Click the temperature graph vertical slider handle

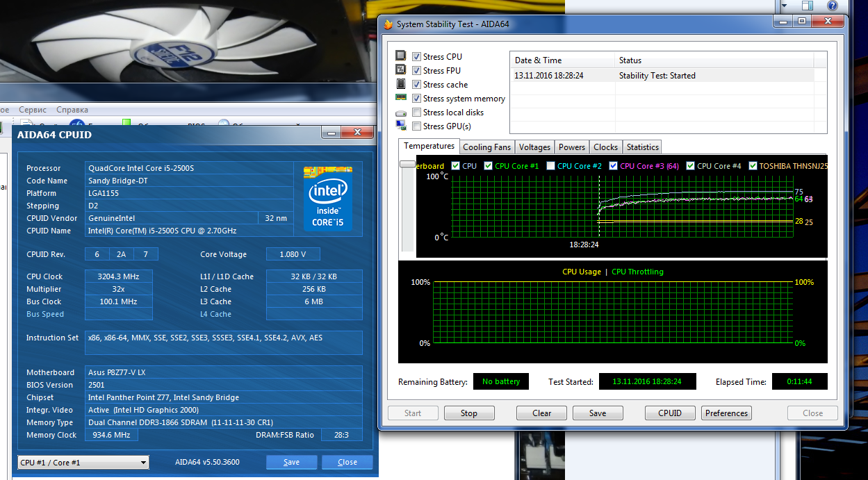(407, 164)
